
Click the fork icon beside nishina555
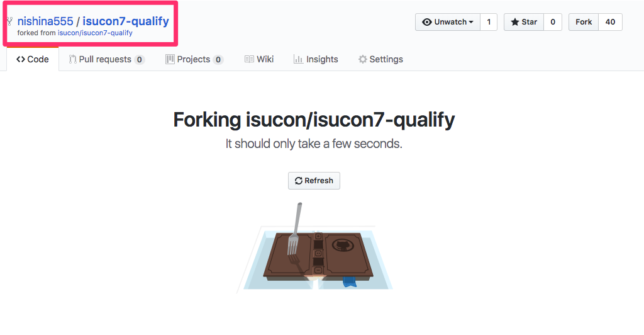coord(9,21)
